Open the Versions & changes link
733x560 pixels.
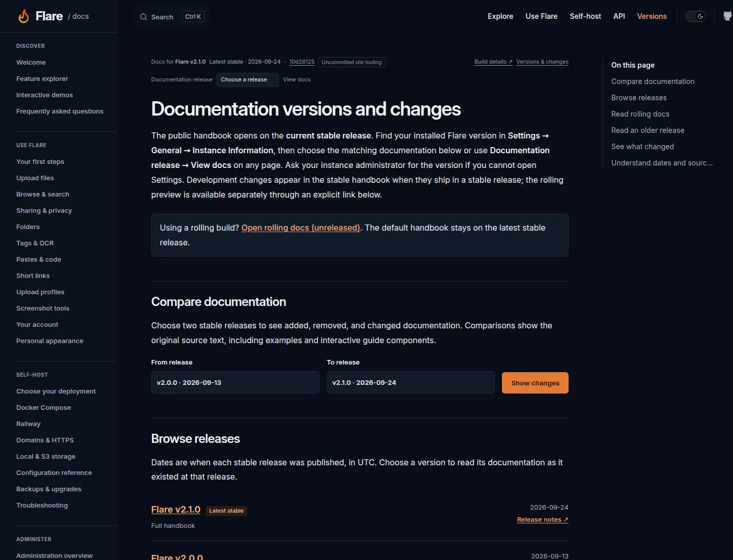(542, 62)
